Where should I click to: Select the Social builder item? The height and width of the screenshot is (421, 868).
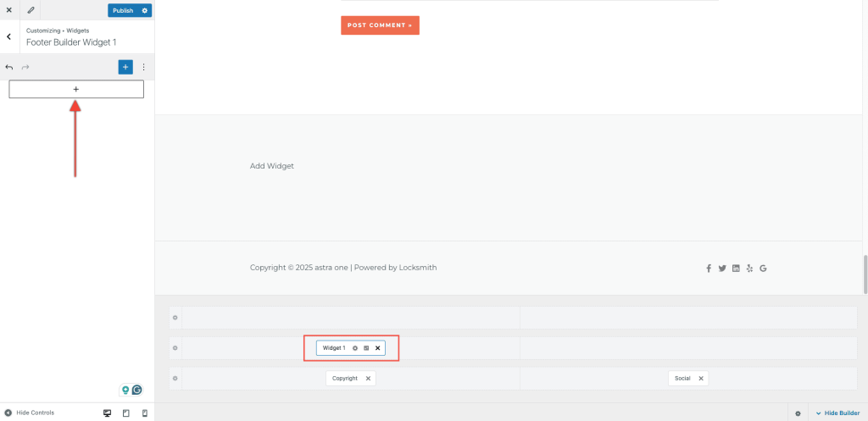click(682, 379)
